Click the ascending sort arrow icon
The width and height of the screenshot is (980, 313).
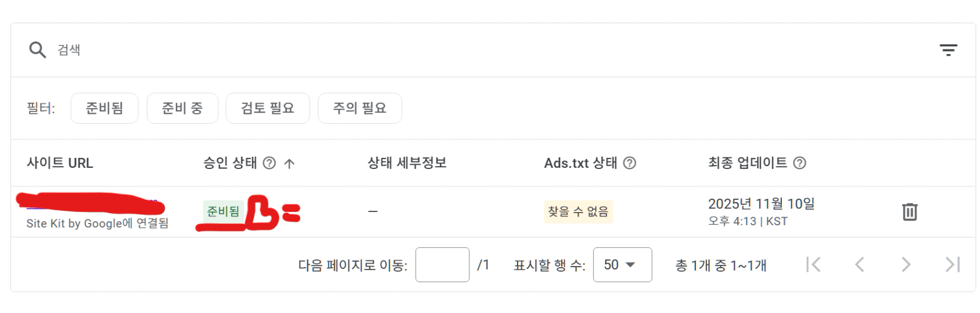(x=289, y=164)
